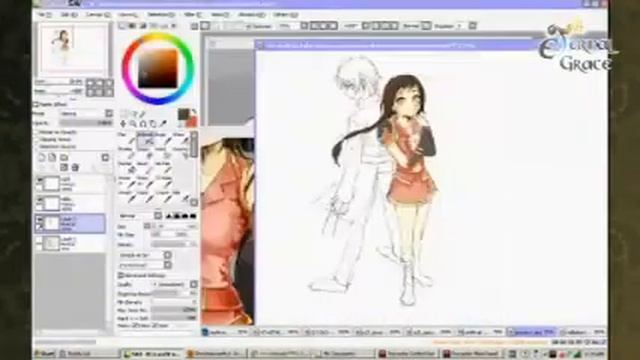Open the Layer menu

click(x=128, y=15)
